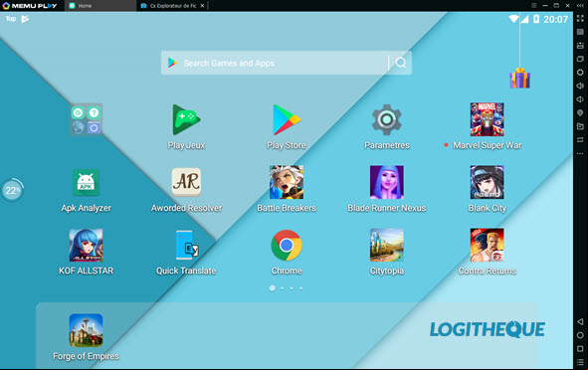
Task: Go to third home page dot
Action: pyautogui.click(x=292, y=288)
